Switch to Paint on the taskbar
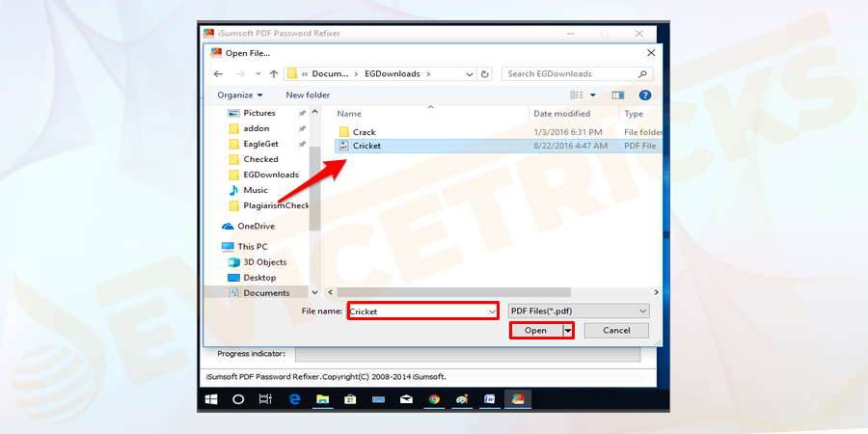The image size is (868, 434). click(x=462, y=399)
